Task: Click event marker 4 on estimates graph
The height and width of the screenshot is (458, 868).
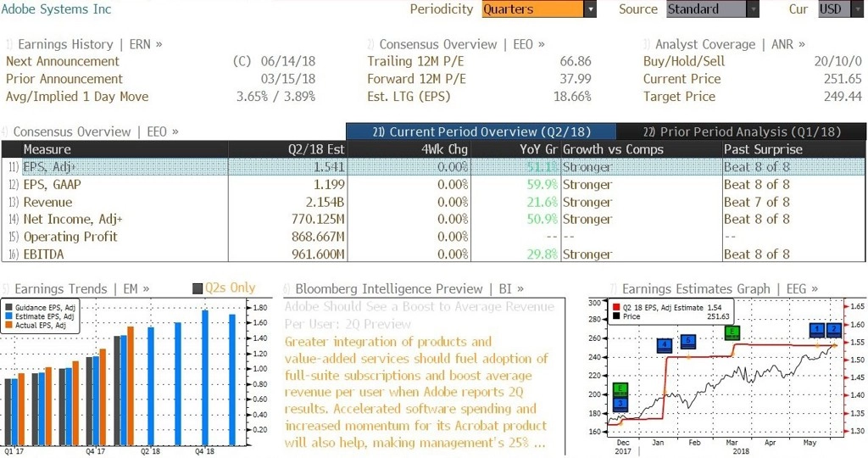Action: click(x=664, y=345)
